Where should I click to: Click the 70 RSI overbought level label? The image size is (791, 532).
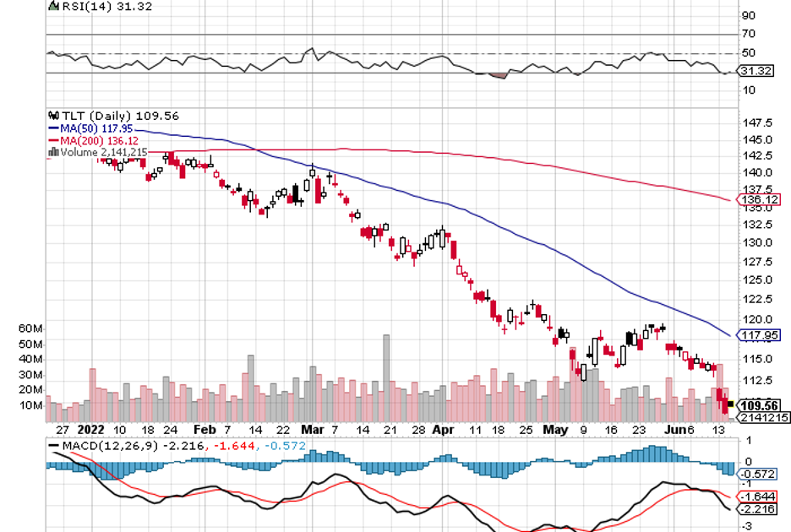click(x=749, y=34)
